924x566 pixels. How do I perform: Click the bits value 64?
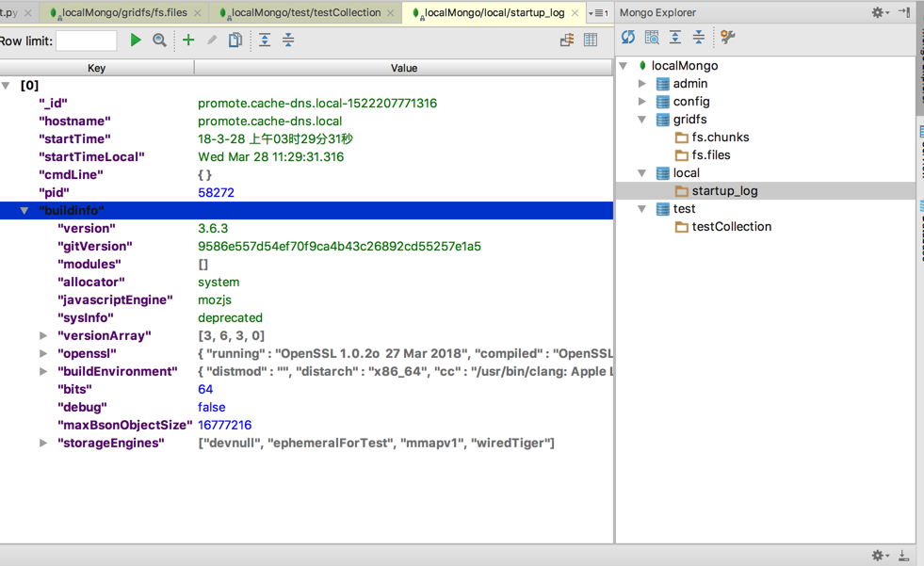(205, 389)
